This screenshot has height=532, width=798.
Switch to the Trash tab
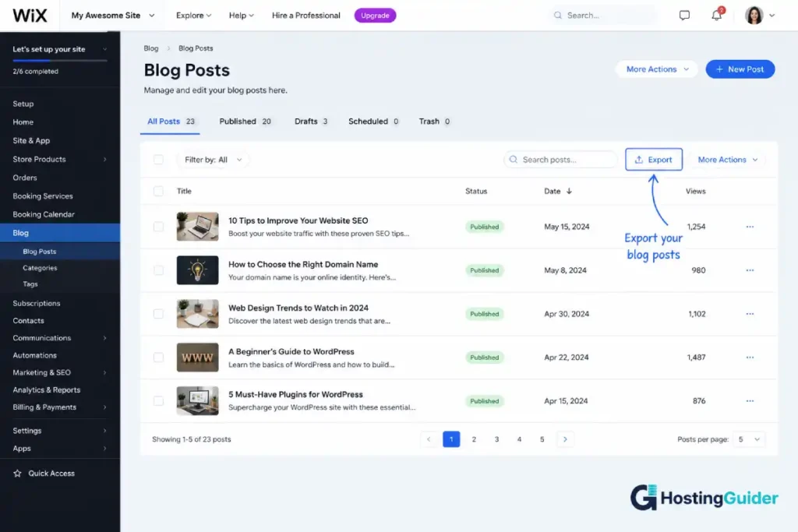(434, 122)
